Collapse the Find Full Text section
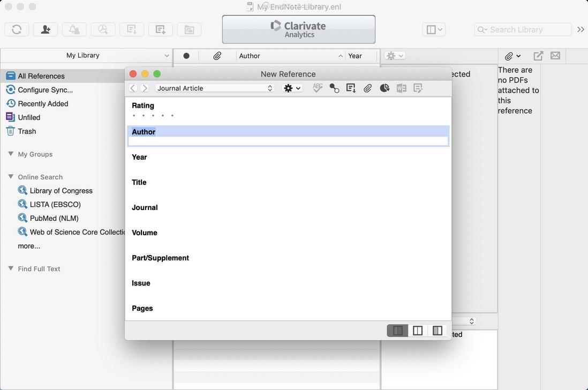The image size is (588, 390). pyautogui.click(x=11, y=268)
